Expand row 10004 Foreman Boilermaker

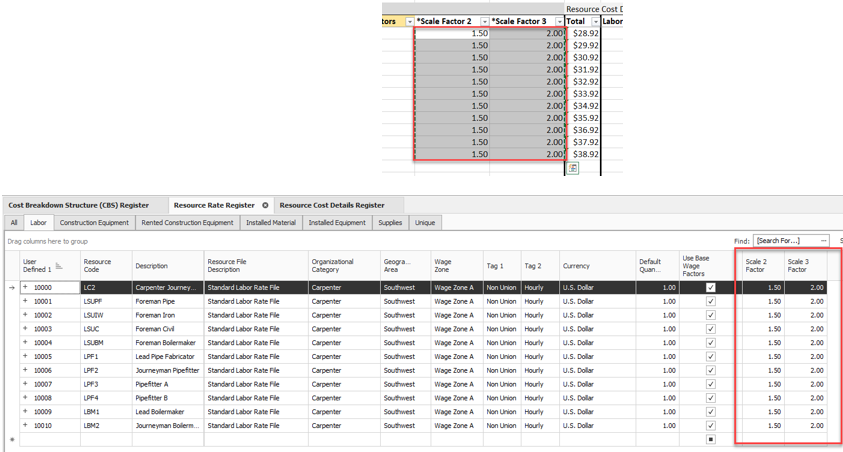pyautogui.click(x=25, y=343)
